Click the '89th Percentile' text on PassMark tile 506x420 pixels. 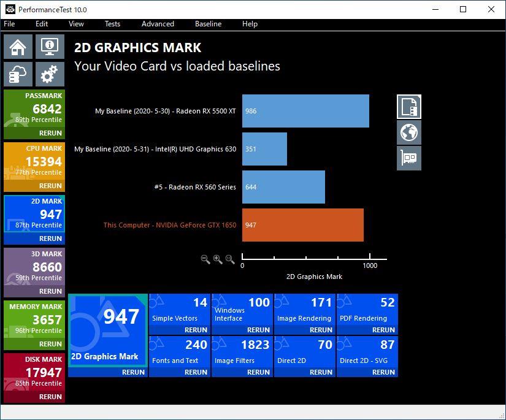click(39, 120)
